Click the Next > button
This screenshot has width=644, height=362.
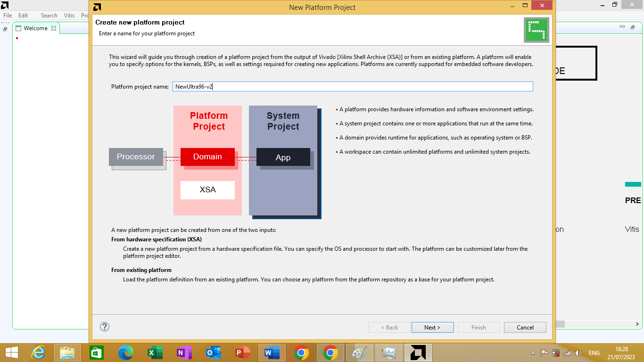(432, 327)
